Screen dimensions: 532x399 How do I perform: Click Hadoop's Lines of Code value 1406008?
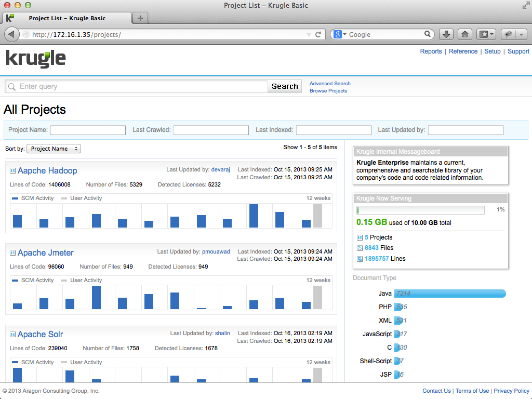pos(59,184)
